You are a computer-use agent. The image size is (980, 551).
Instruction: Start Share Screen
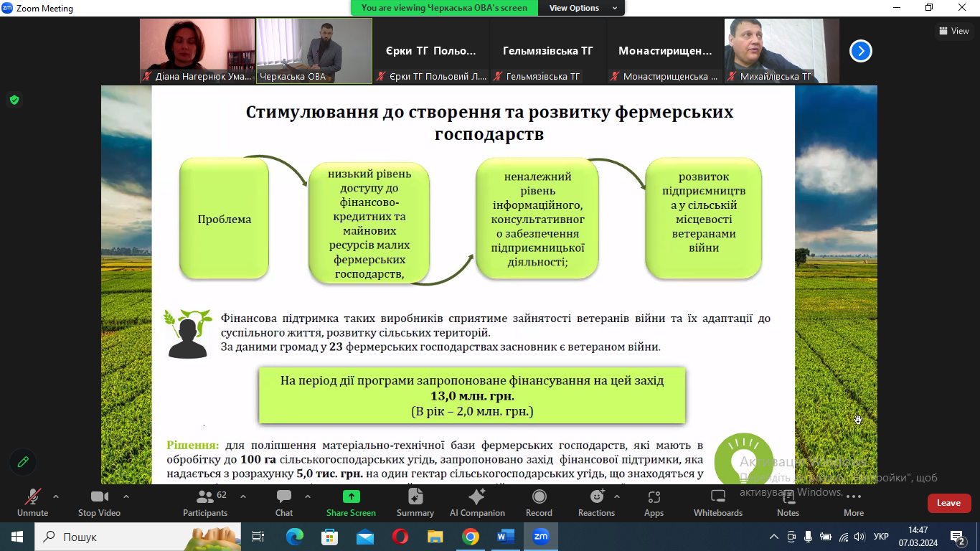[x=351, y=502]
